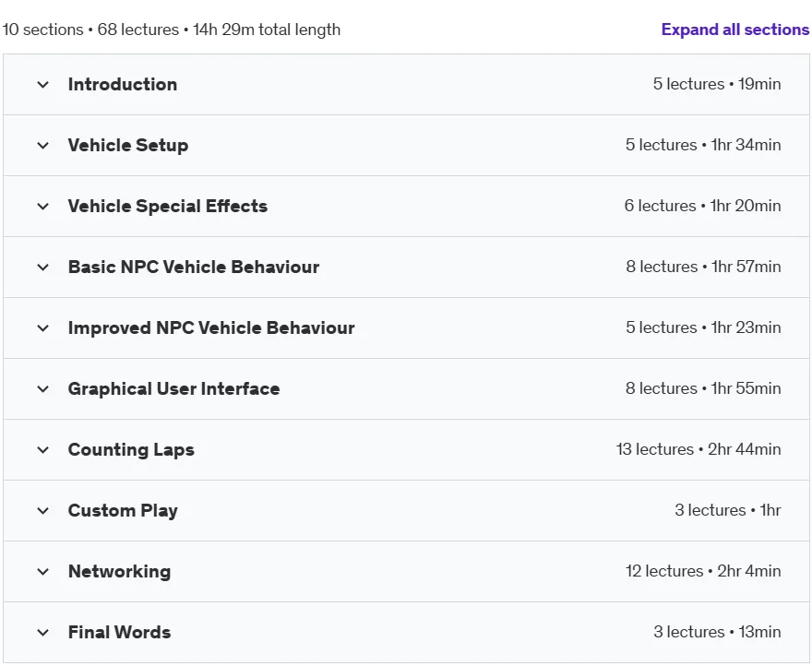This screenshot has height=666, width=812.
Task: Select the Counting Laps heading
Action: pyautogui.click(x=131, y=449)
